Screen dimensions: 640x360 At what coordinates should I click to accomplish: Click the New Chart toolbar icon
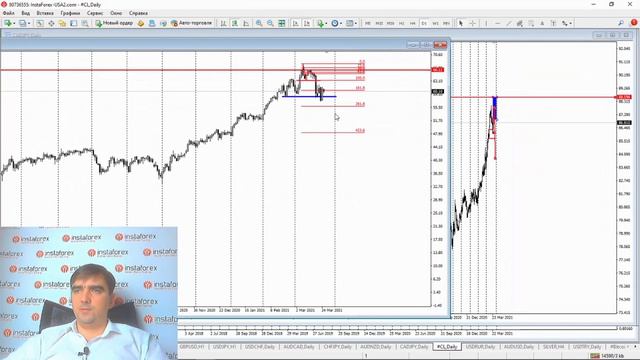pyautogui.click(x=8, y=23)
